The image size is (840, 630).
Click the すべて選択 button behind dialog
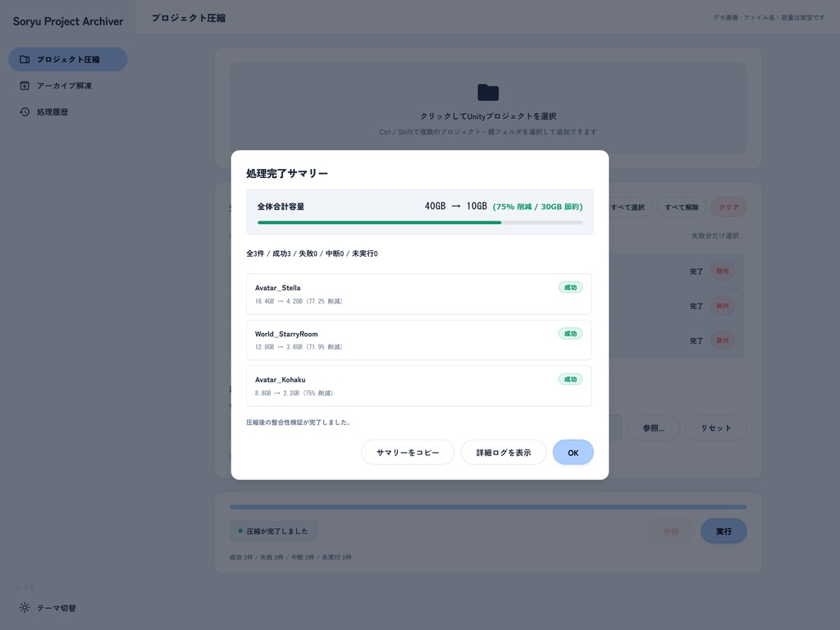tap(630, 208)
